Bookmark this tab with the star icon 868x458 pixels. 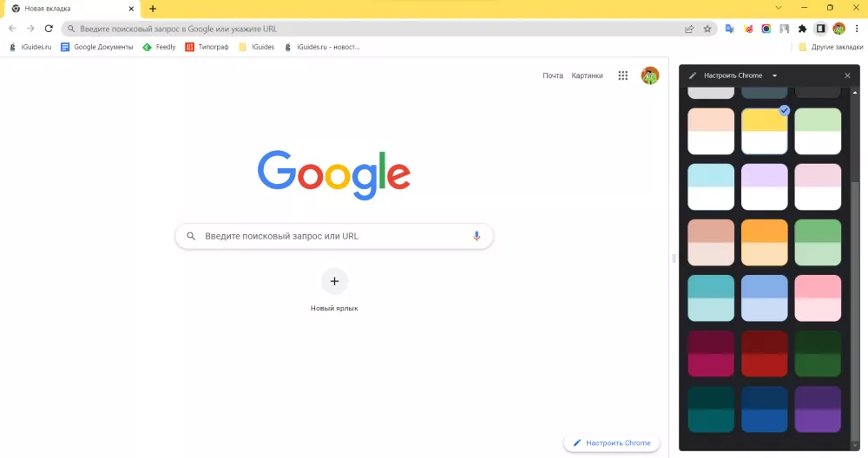click(x=707, y=29)
